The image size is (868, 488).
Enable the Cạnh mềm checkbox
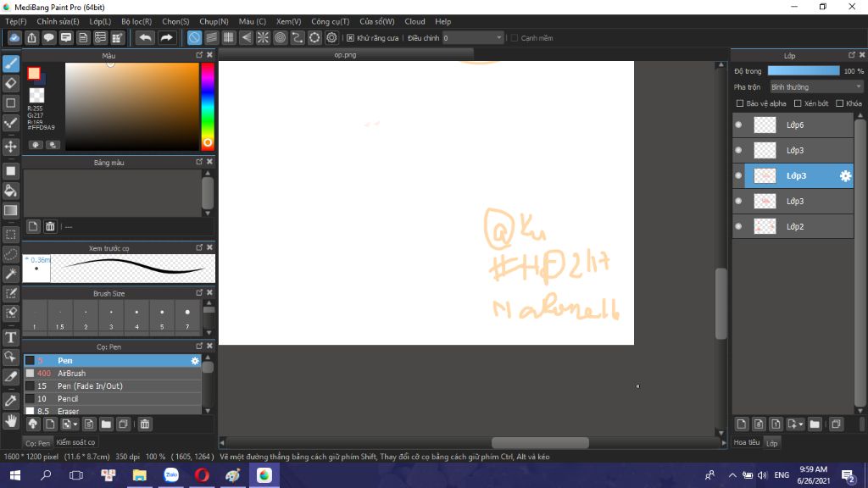coord(515,37)
